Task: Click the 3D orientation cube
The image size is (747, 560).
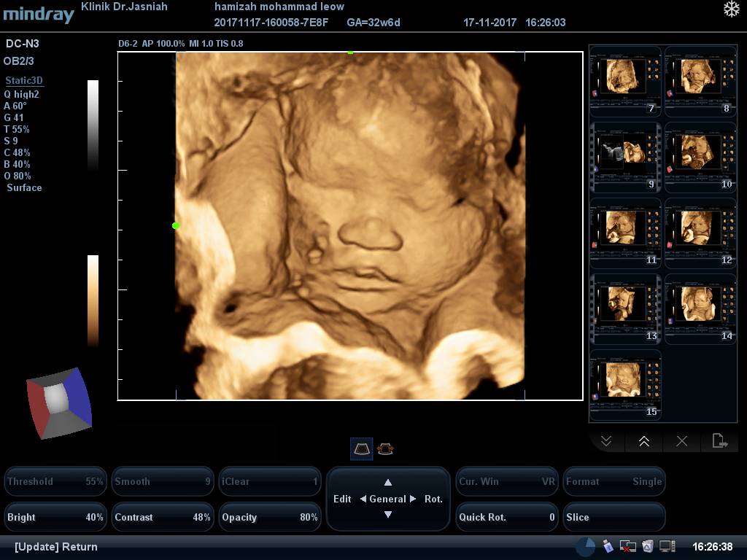Action: [59, 403]
